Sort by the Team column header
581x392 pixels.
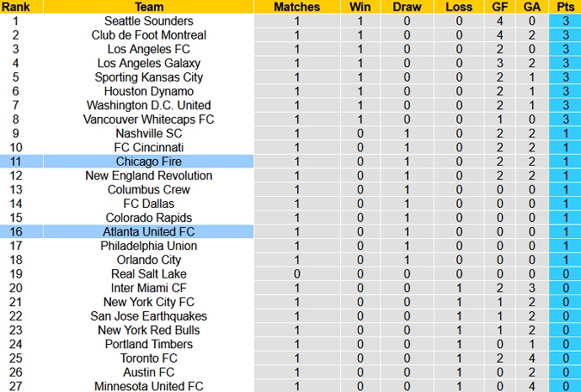coord(148,7)
